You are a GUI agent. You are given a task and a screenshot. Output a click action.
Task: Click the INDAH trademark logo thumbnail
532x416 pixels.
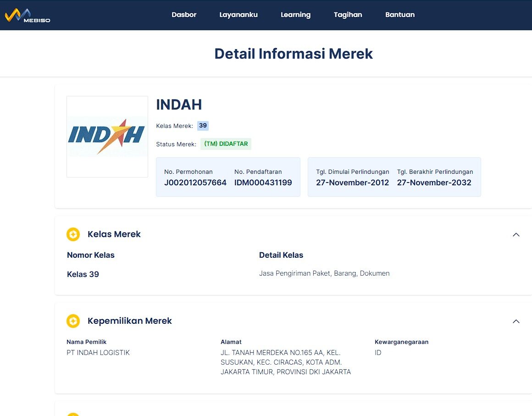(107, 136)
